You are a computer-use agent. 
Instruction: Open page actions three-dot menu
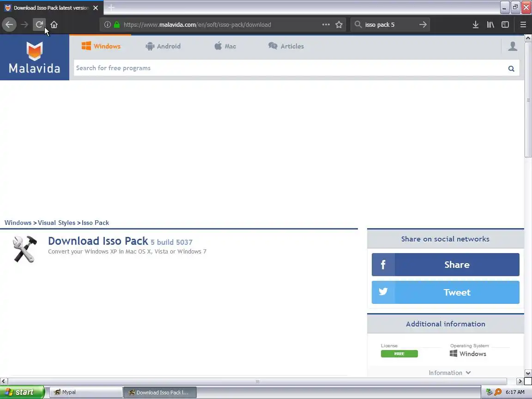click(326, 24)
